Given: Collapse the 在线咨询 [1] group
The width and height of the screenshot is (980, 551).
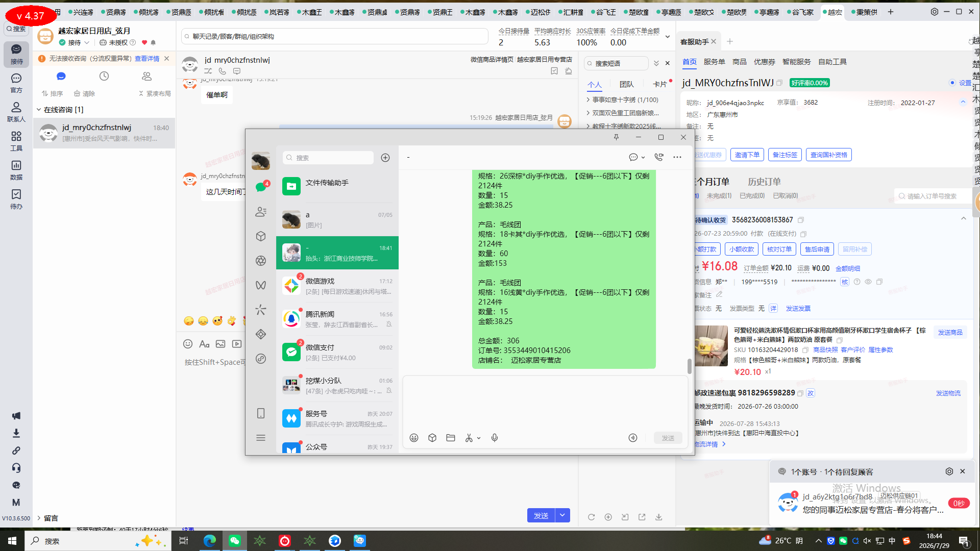Looking at the screenshot, I should [39, 110].
